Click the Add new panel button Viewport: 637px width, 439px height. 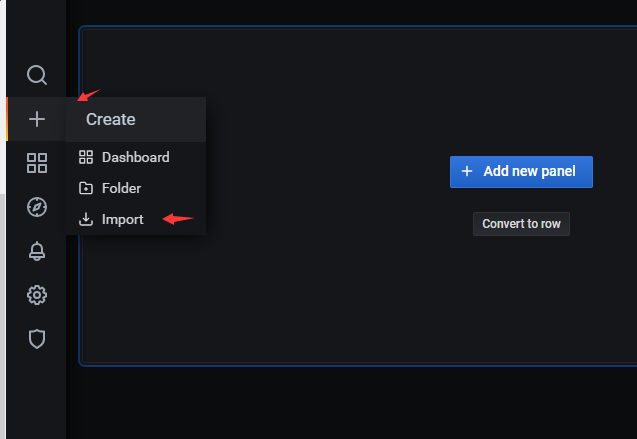[x=521, y=172]
